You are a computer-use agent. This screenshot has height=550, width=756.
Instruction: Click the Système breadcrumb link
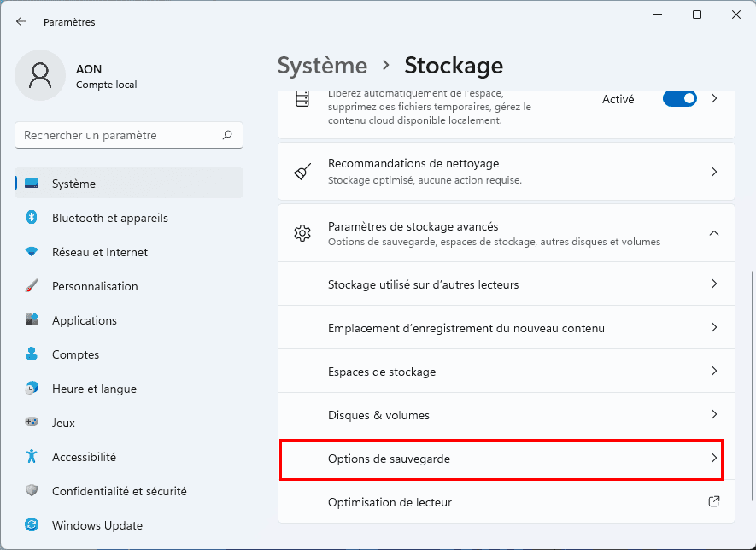coord(322,66)
